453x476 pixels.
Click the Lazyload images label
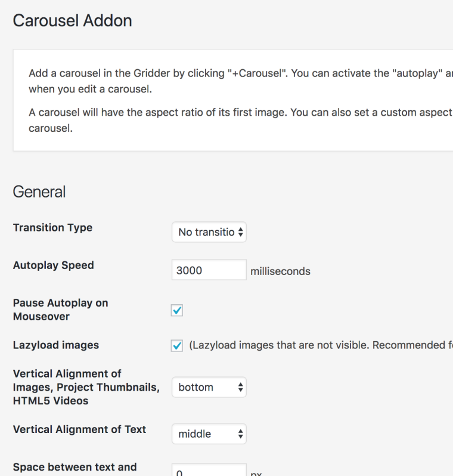tap(56, 345)
